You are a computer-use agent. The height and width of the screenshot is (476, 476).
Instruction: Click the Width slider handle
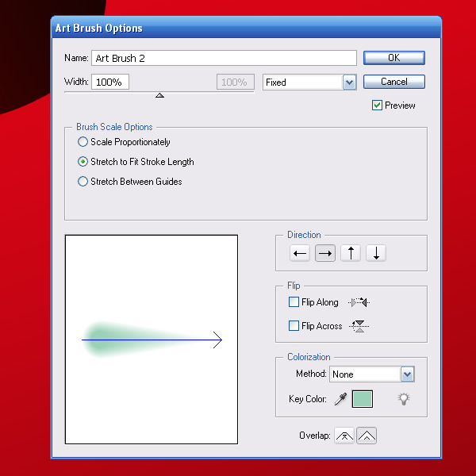(159, 95)
